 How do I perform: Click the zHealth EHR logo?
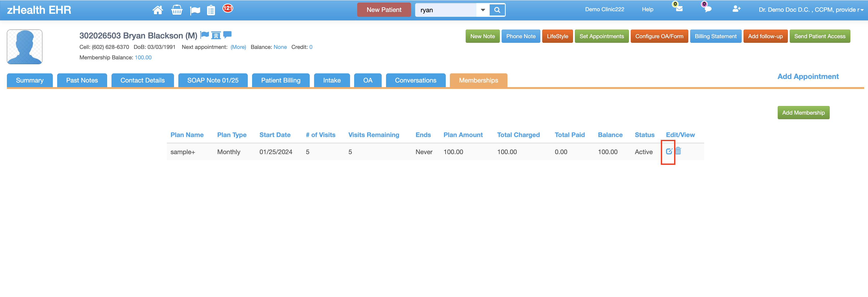coord(39,10)
